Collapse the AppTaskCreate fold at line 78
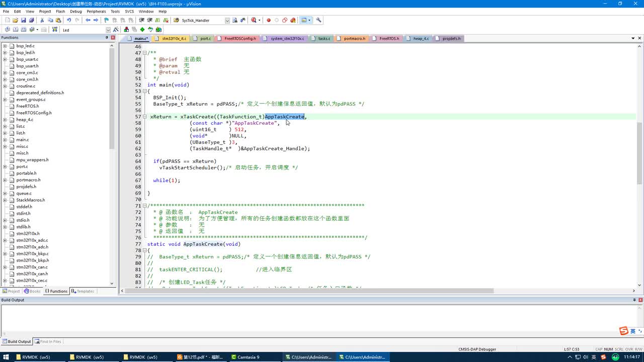This screenshot has width=644, height=362. [145, 250]
